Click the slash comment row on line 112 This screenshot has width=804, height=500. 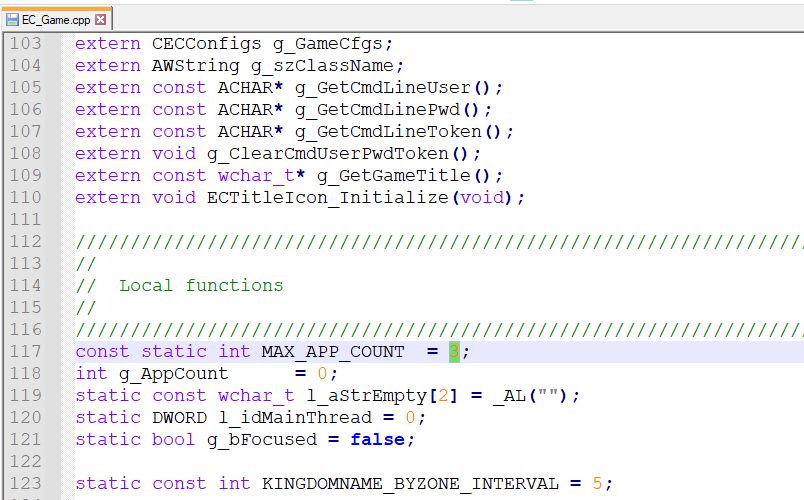coord(439,242)
